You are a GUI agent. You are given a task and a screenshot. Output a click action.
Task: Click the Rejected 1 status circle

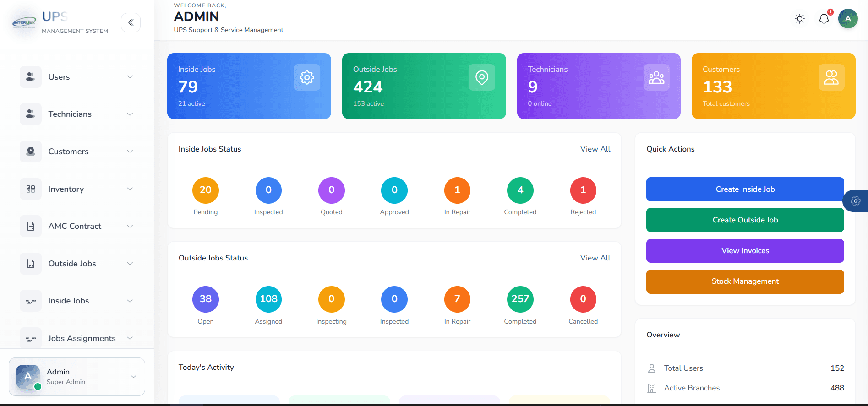click(583, 190)
